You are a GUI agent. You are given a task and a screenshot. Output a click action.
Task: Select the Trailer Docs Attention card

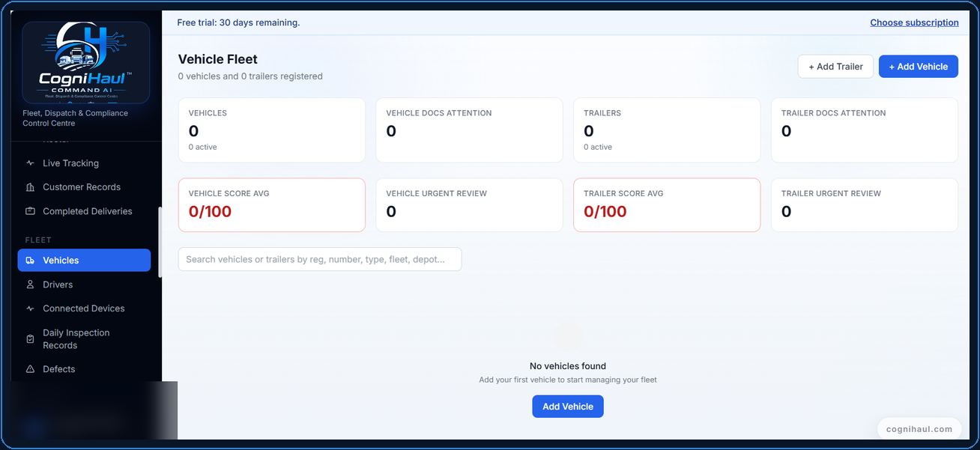point(865,130)
